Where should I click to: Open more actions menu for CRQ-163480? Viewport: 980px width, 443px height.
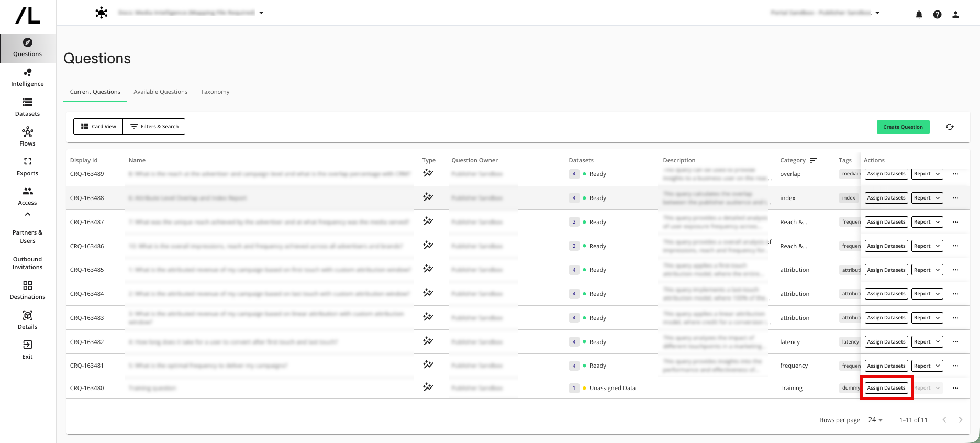click(x=955, y=388)
